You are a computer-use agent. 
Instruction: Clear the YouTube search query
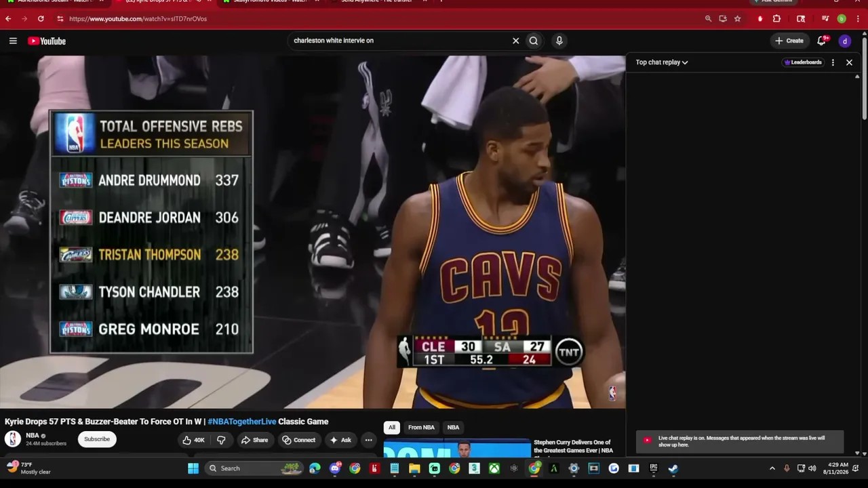click(515, 41)
